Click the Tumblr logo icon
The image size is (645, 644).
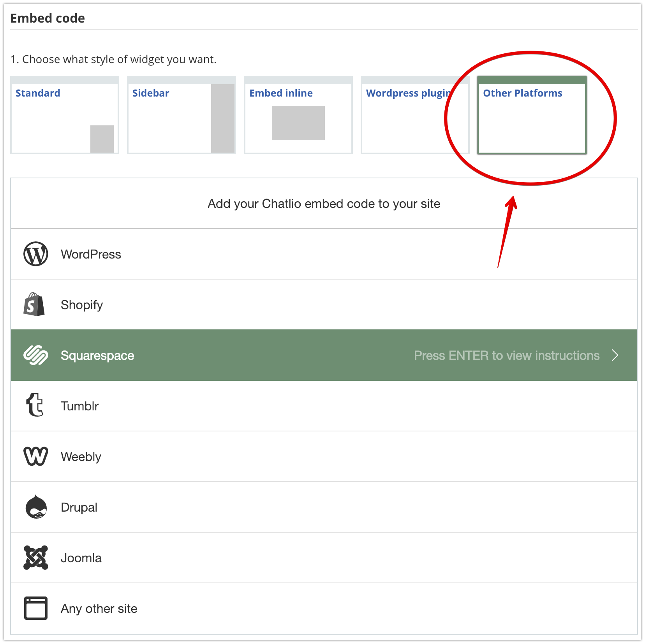pyautogui.click(x=35, y=405)
